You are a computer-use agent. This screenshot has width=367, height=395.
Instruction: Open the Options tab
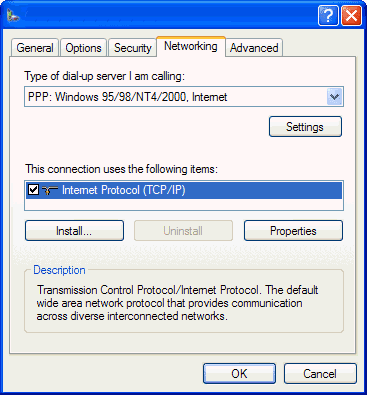pyautogui.click(x=83, y=48)
